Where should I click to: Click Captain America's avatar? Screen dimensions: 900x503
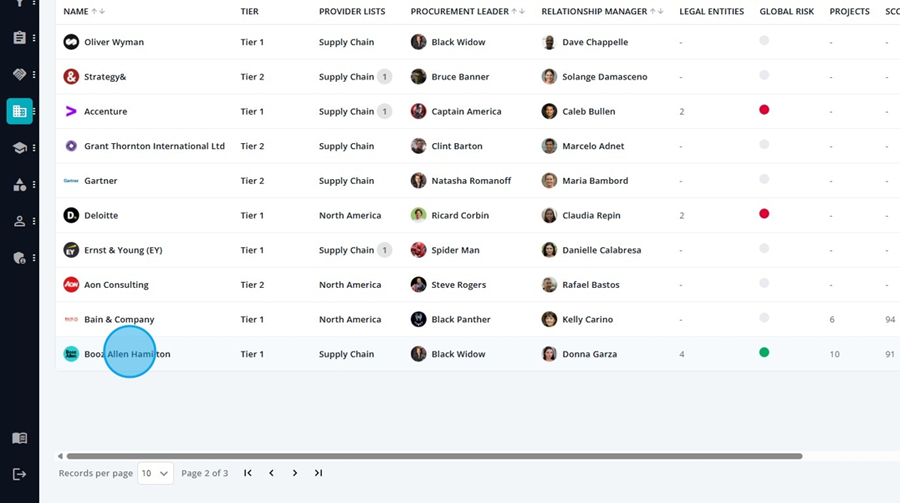(x=418, y=111)
